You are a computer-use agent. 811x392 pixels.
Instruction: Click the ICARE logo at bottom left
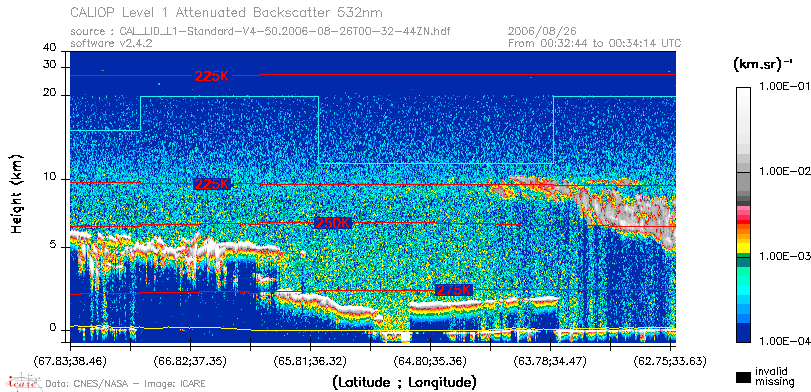pos(23,382)
